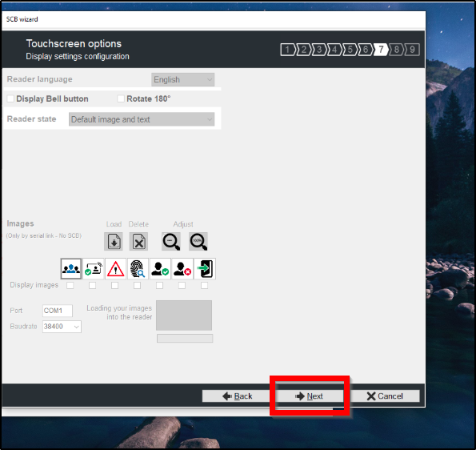Select the group of people image

[71, 268]
